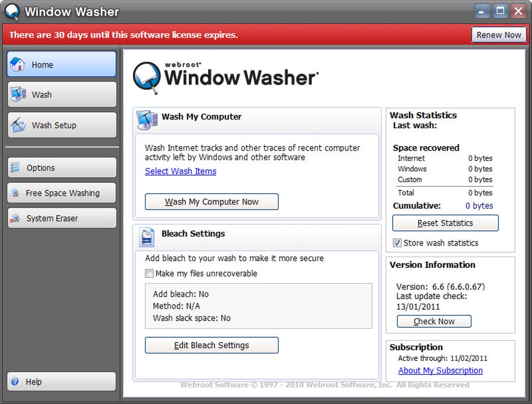532x404 pixels.
Task: Open About My Subscription link
Action: point(440,371)
